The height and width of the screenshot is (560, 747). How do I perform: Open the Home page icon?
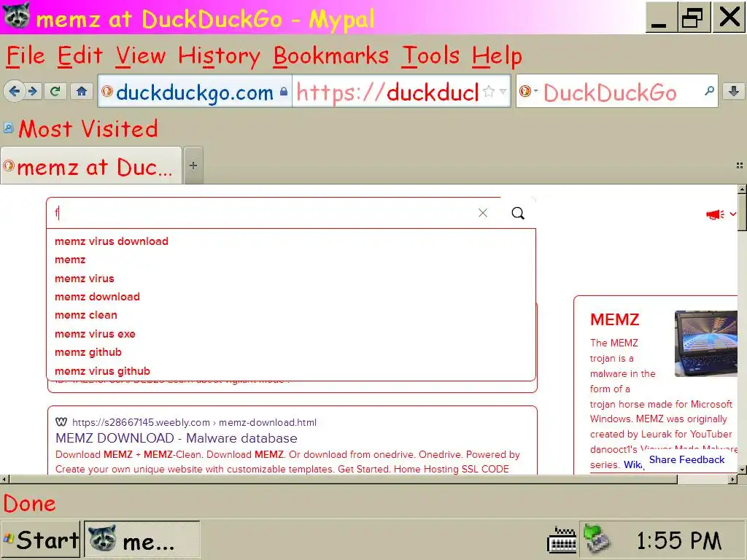point(82,91)
